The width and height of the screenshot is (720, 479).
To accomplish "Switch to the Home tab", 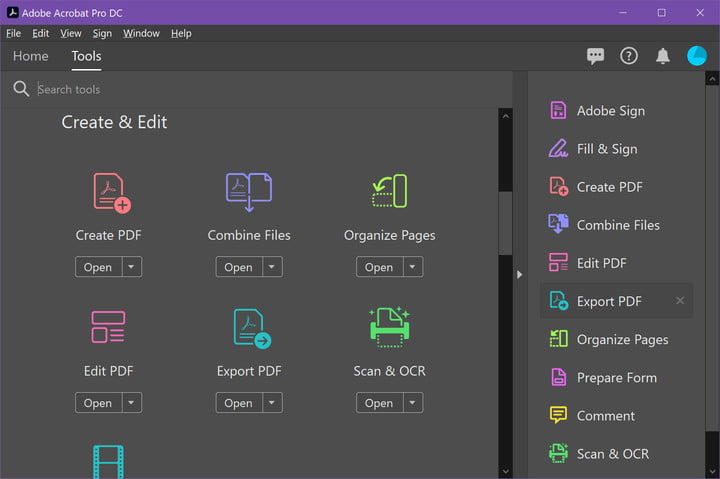I will [x=30, y=56].
